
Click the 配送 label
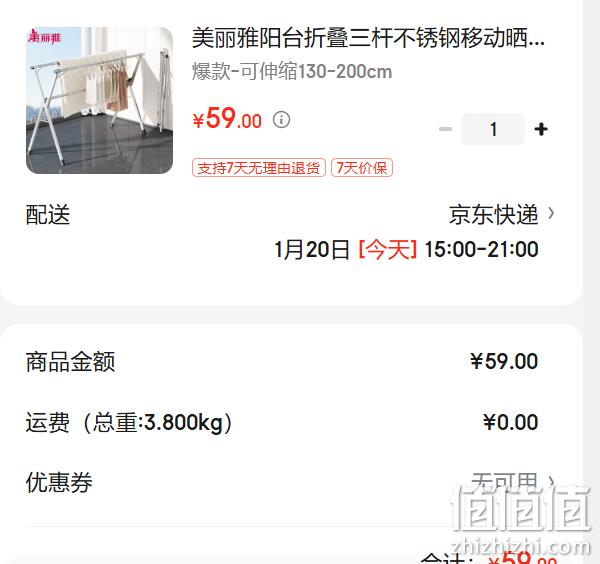point(48,214)
